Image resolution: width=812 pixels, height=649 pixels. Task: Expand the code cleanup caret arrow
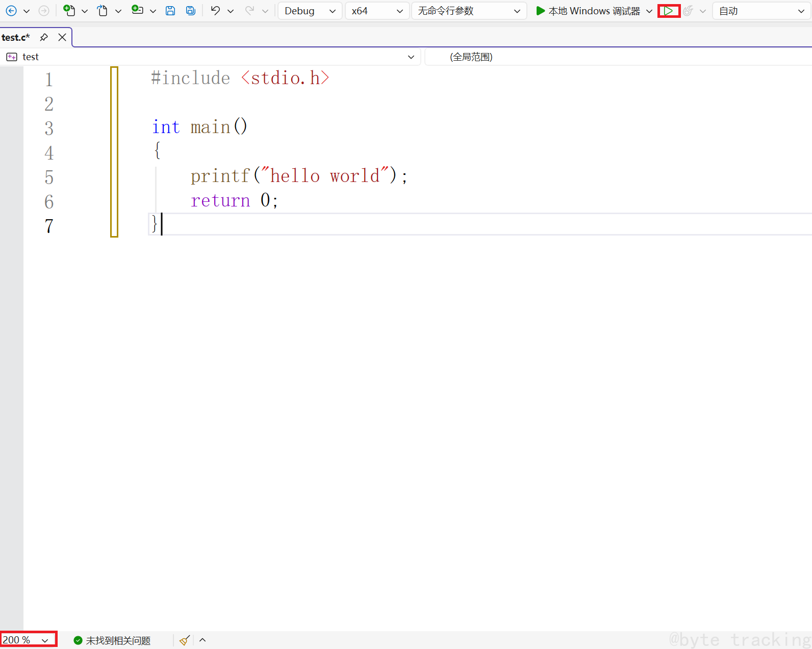pyautogui.click(x=202, y=640)
